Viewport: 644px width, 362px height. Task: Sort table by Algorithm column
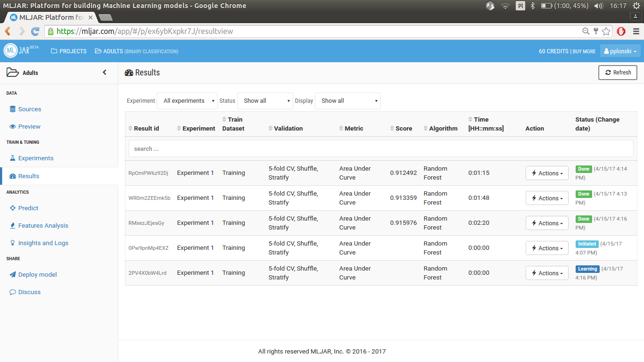click(x=440, y=128)
